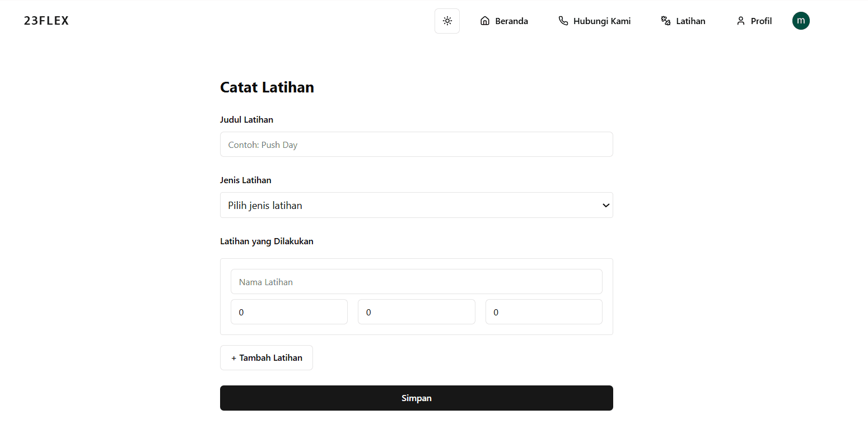Click the chevron arrow of Jenis Latihan
This screenshot has width=868, height=442.
[x=606, y=205]
